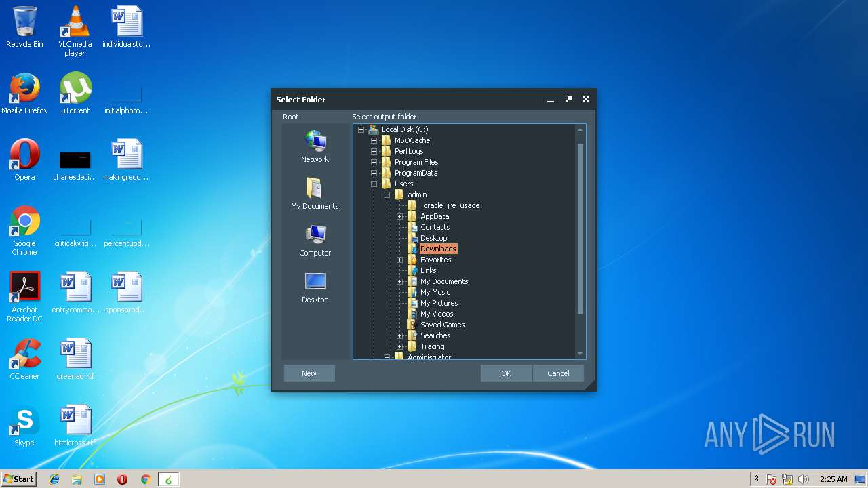Open µTorrent desktop icon

[75, 94]
